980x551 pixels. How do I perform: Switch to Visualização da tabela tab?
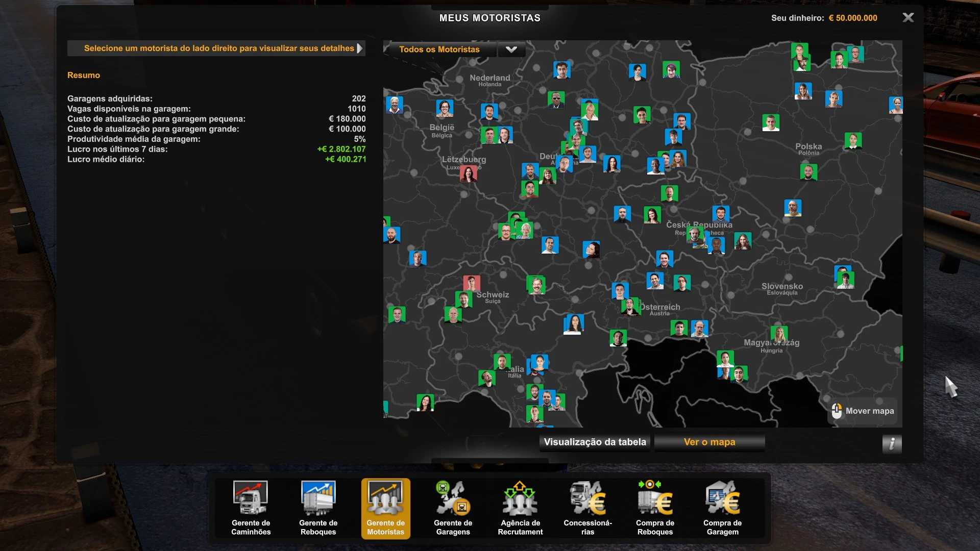coord(595,442)
